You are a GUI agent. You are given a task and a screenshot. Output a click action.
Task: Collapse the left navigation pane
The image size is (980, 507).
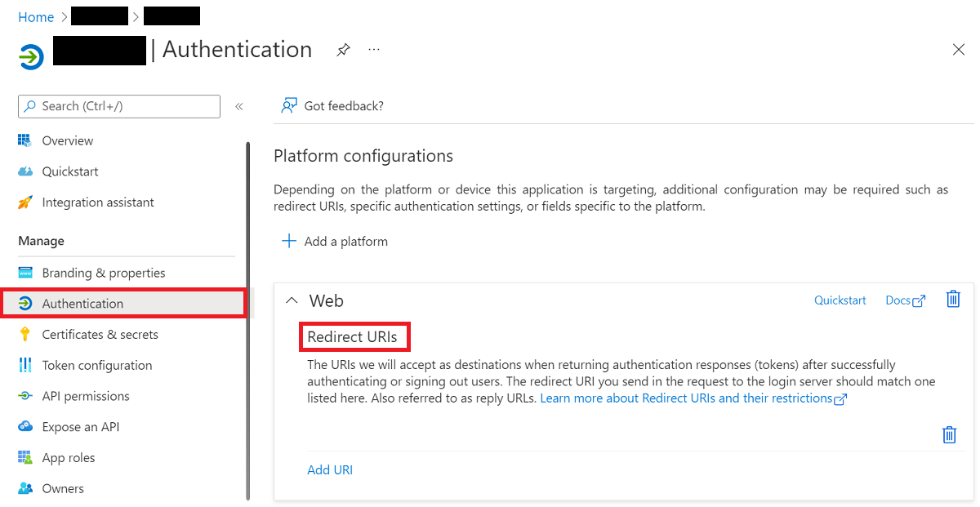(238, 106)
